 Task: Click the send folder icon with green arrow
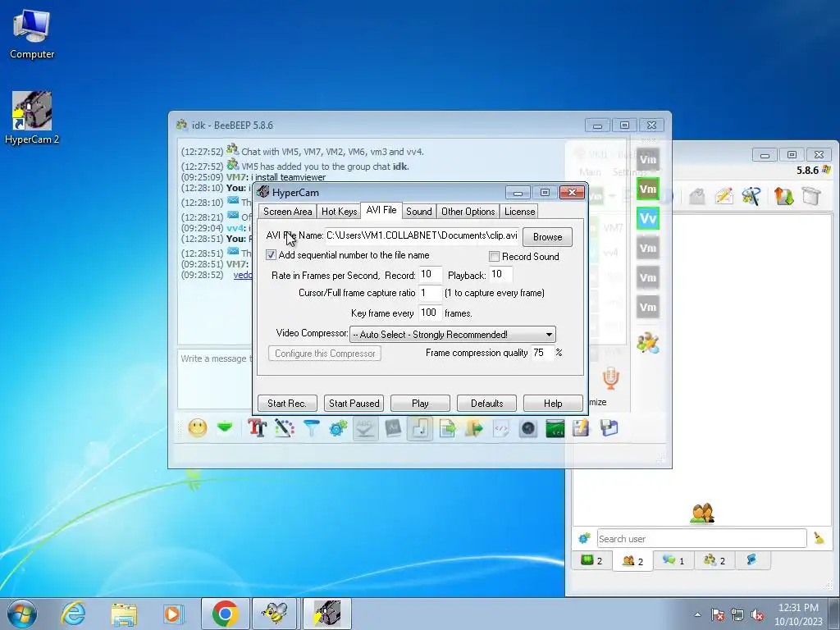pos(474,428)
